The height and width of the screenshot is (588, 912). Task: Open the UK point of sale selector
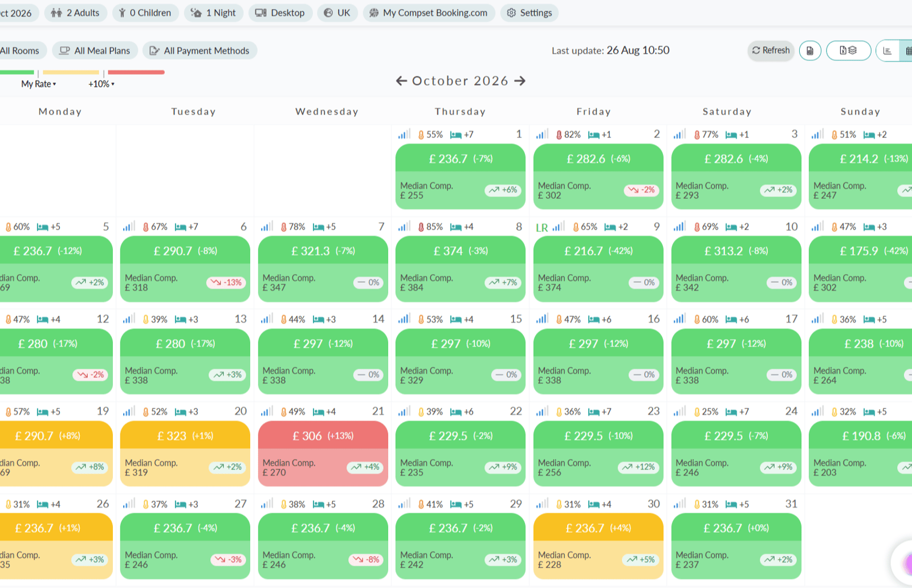pos(337,13)
